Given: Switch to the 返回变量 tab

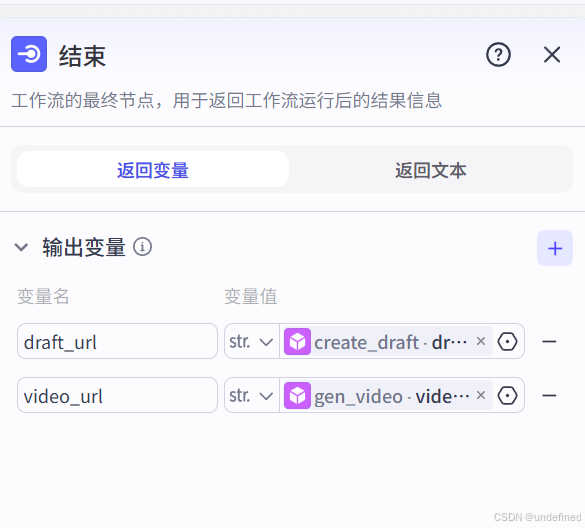Looking at the screenshot, I should [x=153, y=169].
